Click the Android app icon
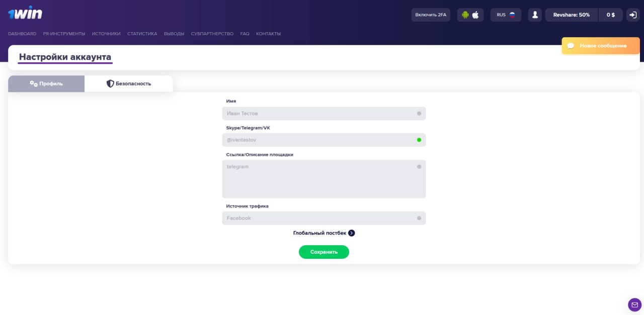Screen dimensions: 644x315 tap(465, 15)
